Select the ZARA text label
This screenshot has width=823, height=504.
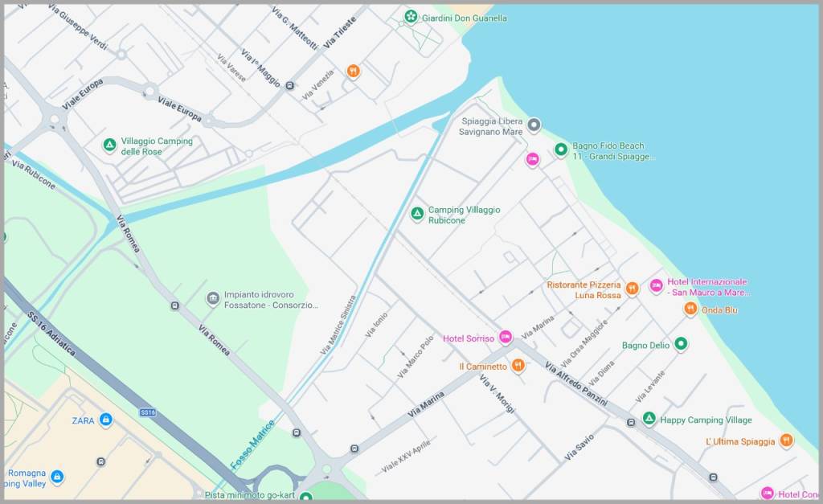point(83,420)
